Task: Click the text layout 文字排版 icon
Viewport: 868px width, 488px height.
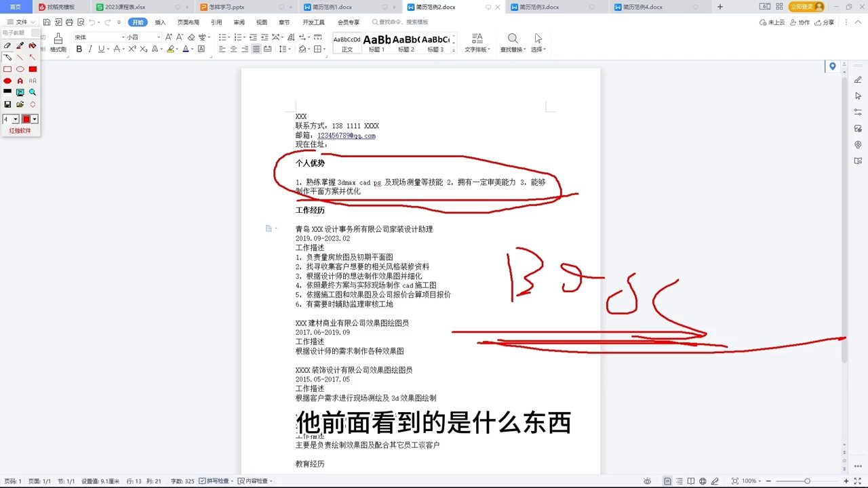Action: pyautogui.click(x=477, y=39)
